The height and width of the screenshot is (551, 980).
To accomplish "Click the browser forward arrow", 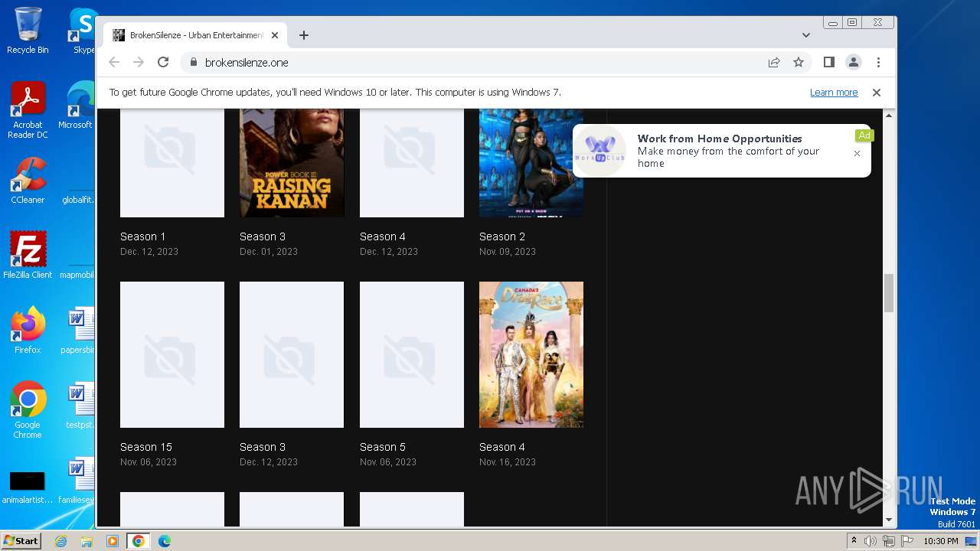I will point(139,62).
